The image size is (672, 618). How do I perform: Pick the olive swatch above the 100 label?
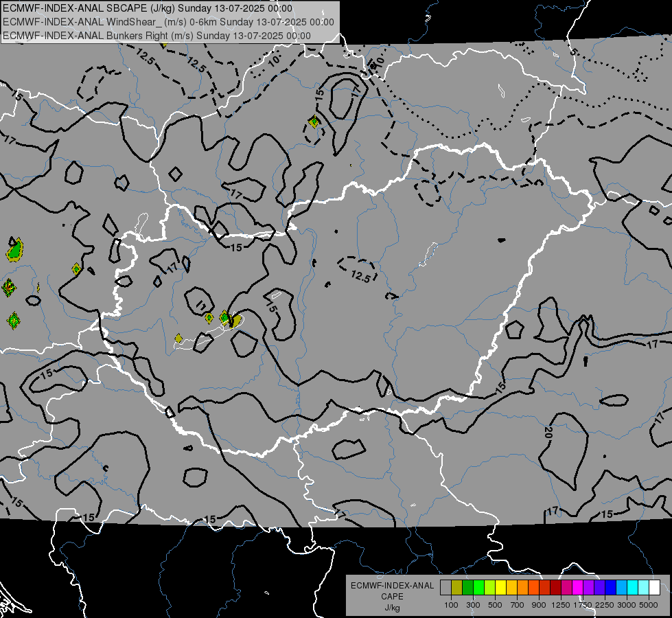point(457,588)
